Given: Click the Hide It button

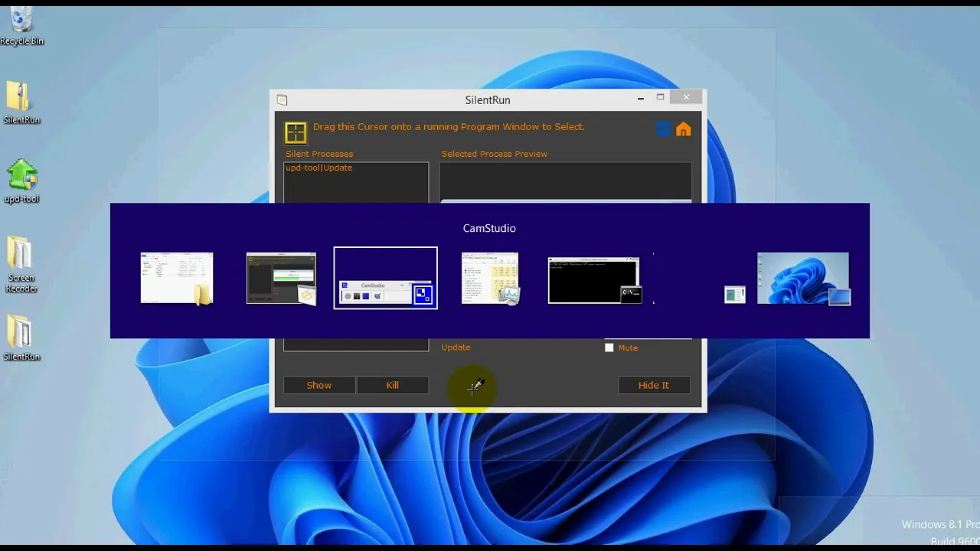Looking at the screenshot, I should pyautogui.click(x=654, y=385).
